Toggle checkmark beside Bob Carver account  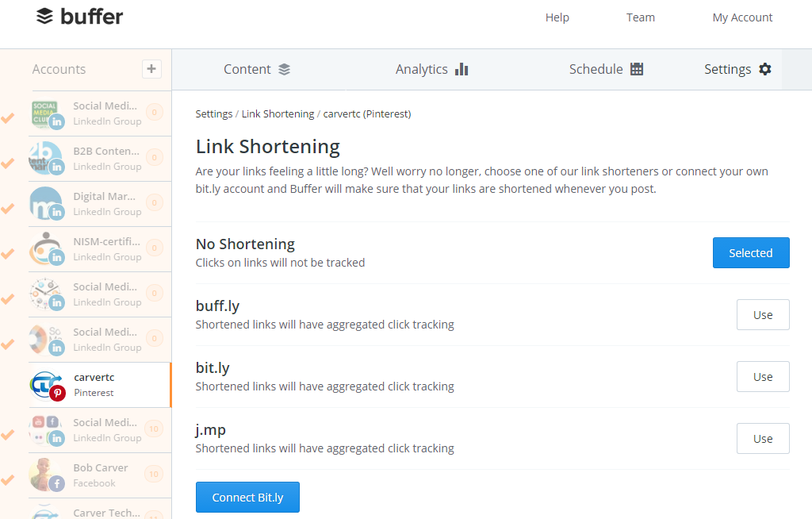pyautogui.click(x=8, y=480)
